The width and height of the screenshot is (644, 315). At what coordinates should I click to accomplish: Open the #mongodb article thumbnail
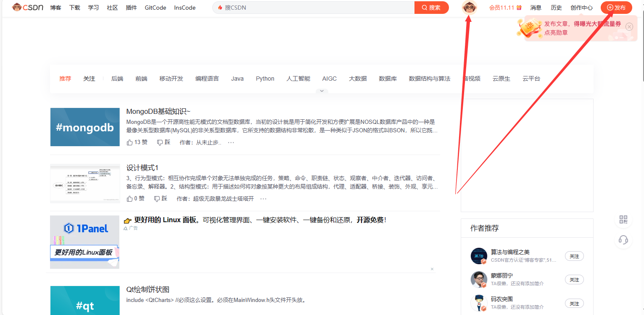85,127
